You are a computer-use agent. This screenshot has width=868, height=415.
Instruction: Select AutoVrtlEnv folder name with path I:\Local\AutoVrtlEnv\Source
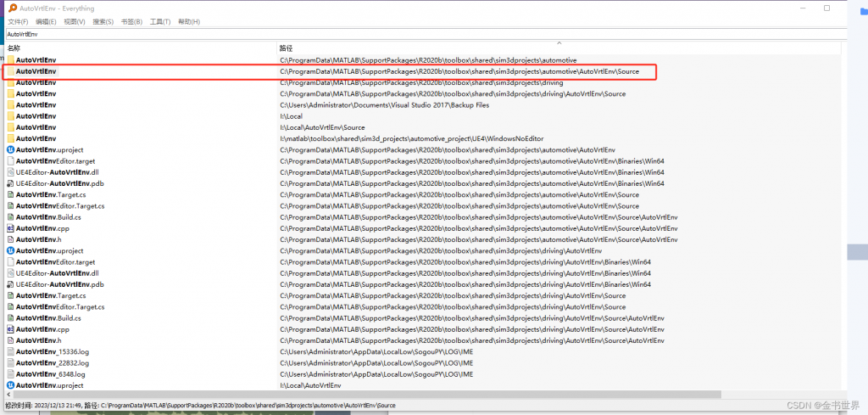(36, 127)
